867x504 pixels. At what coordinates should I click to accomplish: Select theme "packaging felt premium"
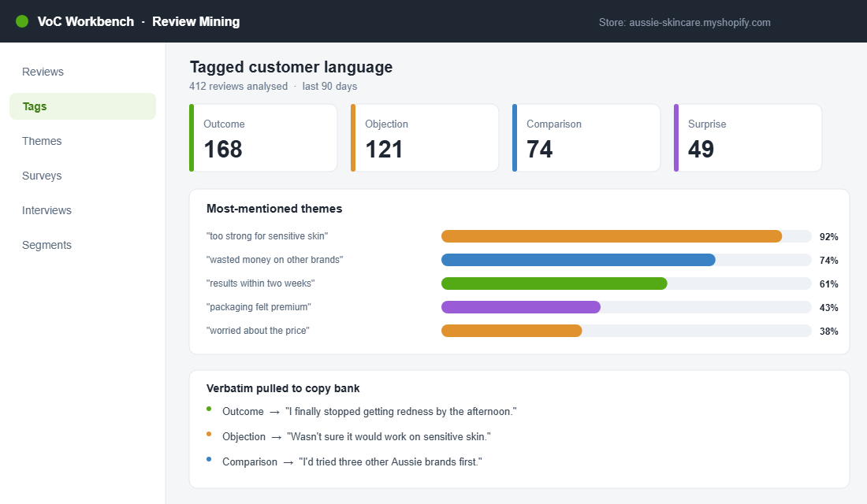[259, 307]
